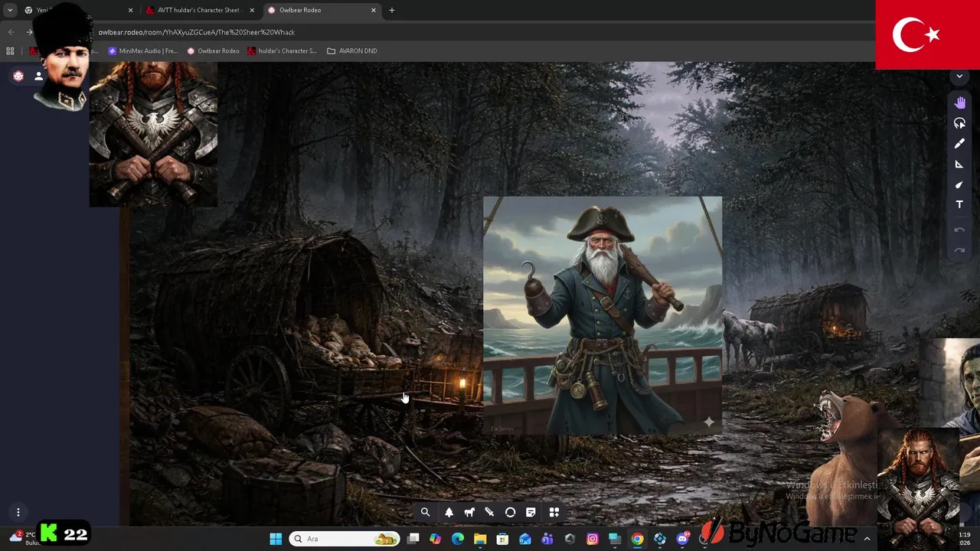Image resolution: width=980 pixels, height=551 pixels.
Task: Click the Redo arrow in tool panel
Action: (x=959, y=251)
